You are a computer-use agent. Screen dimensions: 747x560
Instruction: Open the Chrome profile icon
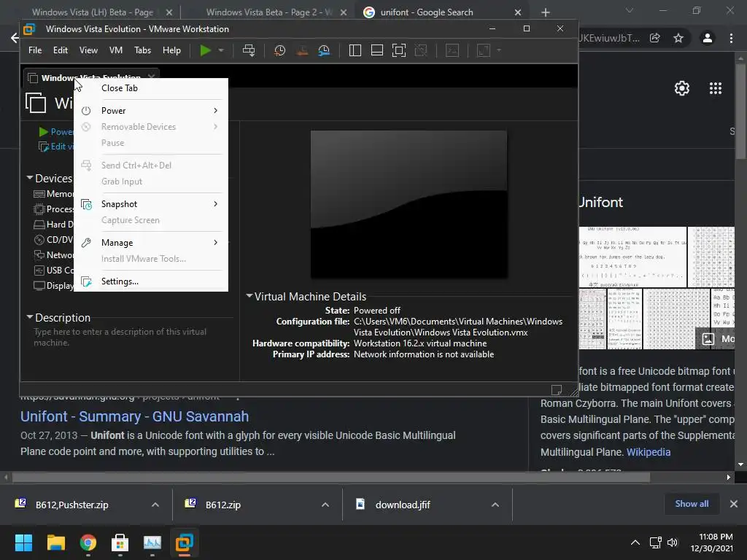[x=708, y=38]
